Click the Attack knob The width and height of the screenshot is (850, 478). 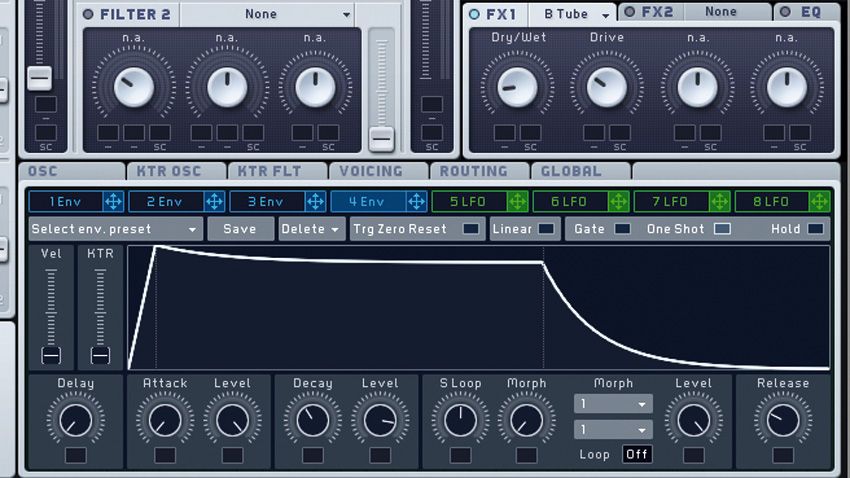[165, 420]
